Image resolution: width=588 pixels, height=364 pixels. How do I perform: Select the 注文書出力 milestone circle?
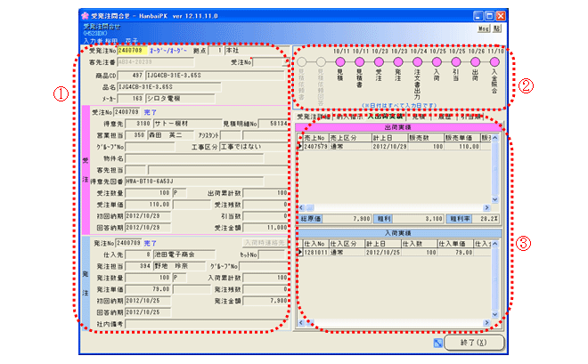(417, 62)
